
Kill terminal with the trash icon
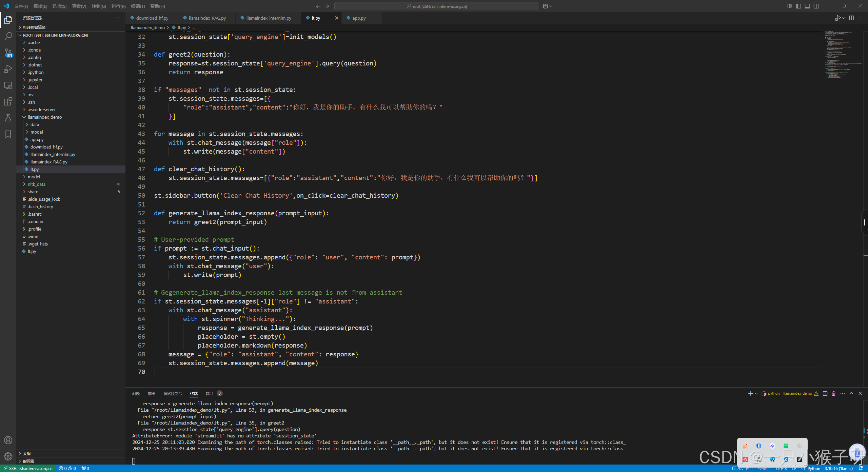pyautogui.click(x=834, y=393)
